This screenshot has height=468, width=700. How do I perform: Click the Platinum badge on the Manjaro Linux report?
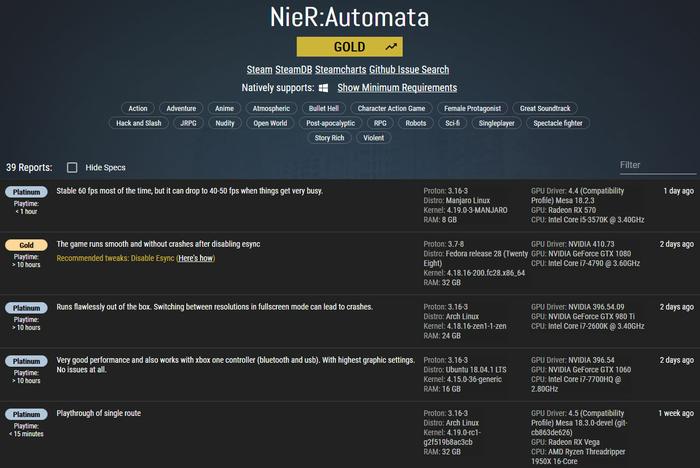pos(26,192)
